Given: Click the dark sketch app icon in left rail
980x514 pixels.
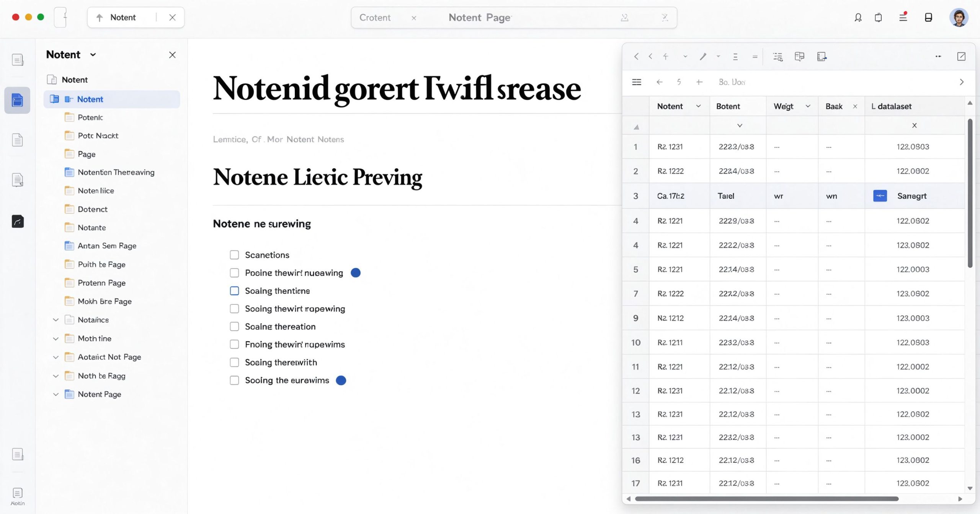Looking at the screenshot, I should (18, 221).
